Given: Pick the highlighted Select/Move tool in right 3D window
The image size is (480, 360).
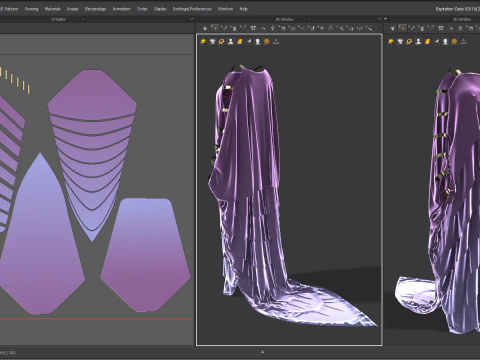Looking at the screenshot, I should 403,28.
